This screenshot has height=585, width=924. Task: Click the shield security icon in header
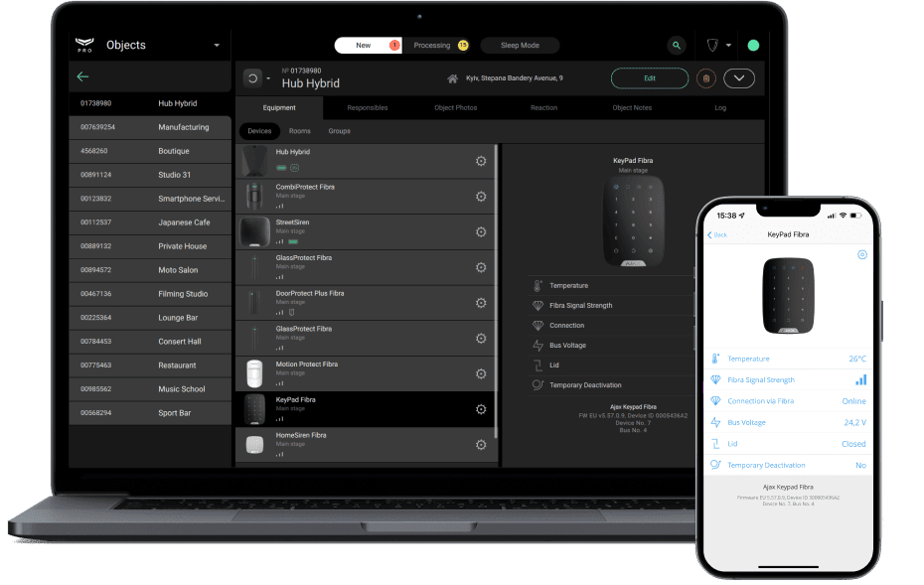[x=712, y=46]
